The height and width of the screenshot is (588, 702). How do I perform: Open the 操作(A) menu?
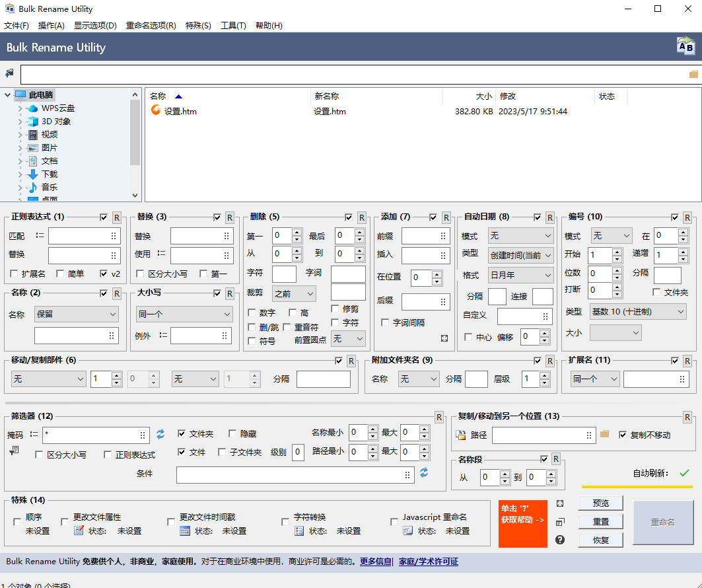coord(51,26)
